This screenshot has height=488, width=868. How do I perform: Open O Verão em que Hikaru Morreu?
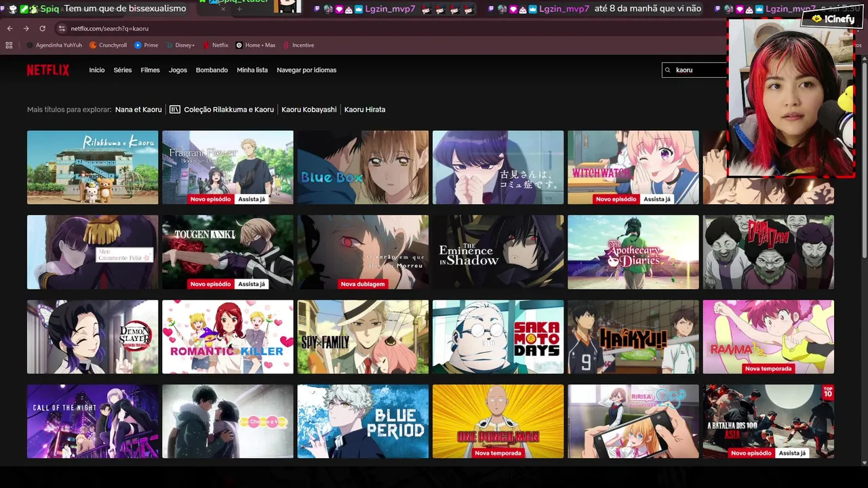[363, 252]
